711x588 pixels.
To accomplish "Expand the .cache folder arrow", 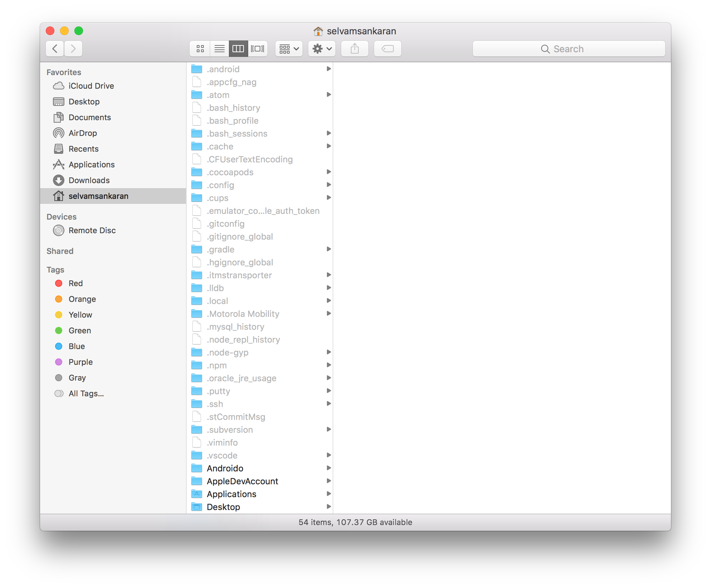I will 329,146.
